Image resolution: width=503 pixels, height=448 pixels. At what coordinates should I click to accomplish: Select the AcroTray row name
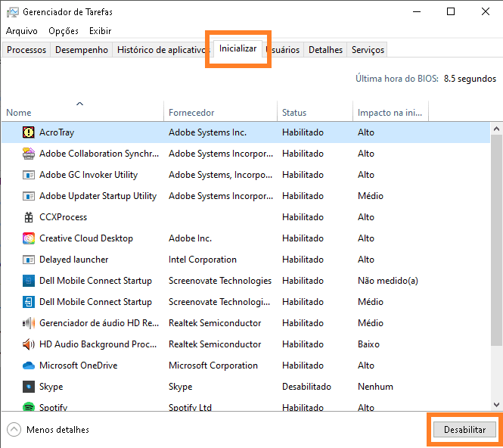click(x=57, y=132)
